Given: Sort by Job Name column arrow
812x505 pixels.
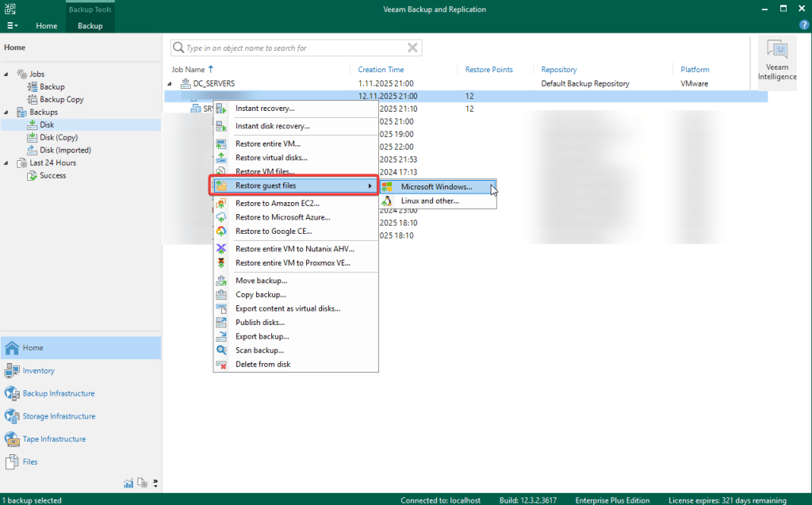Looking at the screenshot, I should pyautogui.click(x=211, y=69).
